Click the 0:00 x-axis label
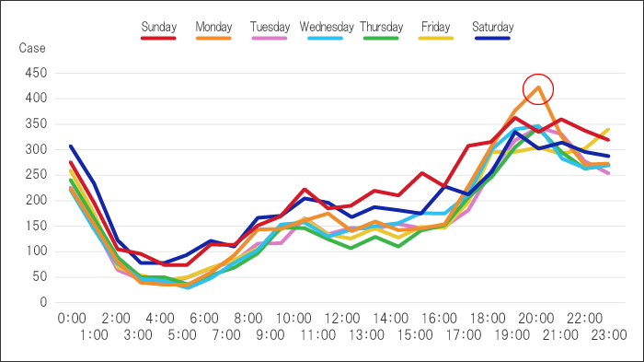The width and height of the screenshot is (644, 362). [72, 319]
